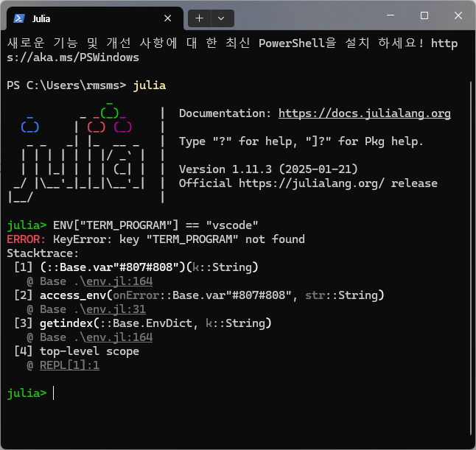Click the terminal vertical scrollbar
This screenshot has width=476, height=450.
(x=471, y=258)
